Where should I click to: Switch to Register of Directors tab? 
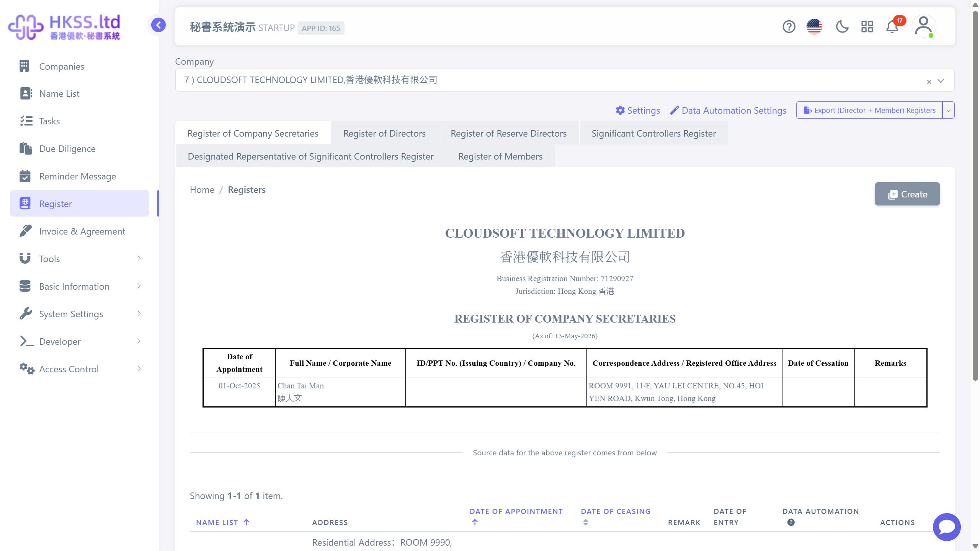point(384,133)
